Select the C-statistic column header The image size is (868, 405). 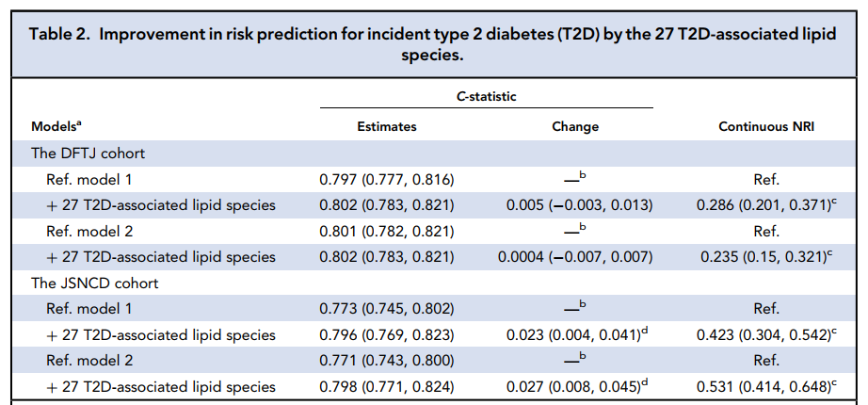[x=487, y=96]
